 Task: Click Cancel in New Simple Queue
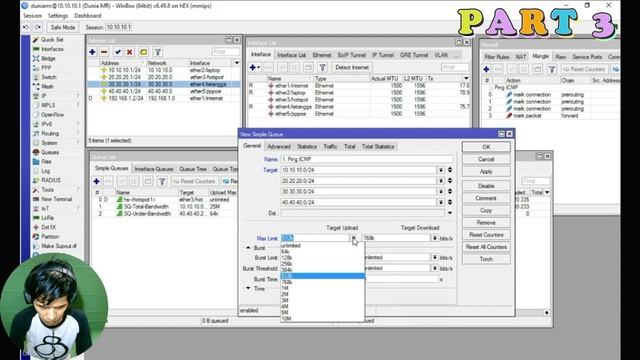[486, 159]
